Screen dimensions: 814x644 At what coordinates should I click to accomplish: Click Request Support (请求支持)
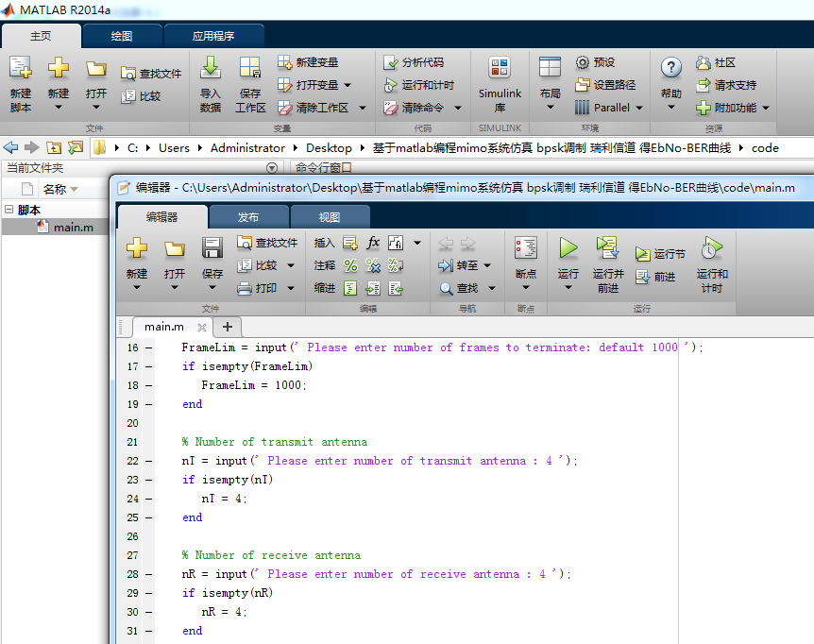(726, 85)
